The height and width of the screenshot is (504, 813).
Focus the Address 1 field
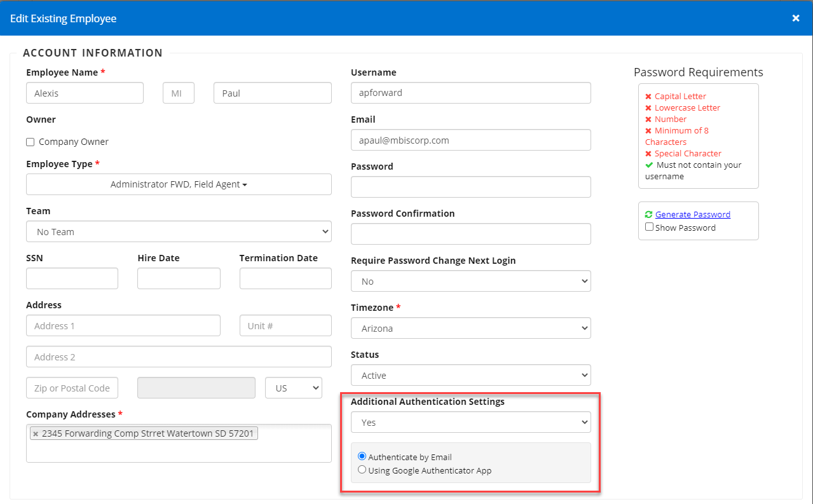click(123, 325)
